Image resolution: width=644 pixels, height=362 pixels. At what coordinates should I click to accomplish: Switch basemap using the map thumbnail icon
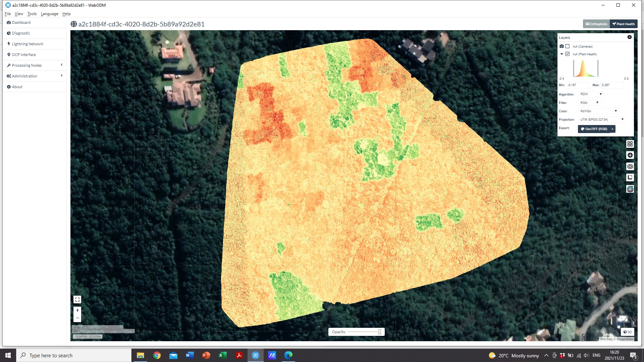(630, 189)
